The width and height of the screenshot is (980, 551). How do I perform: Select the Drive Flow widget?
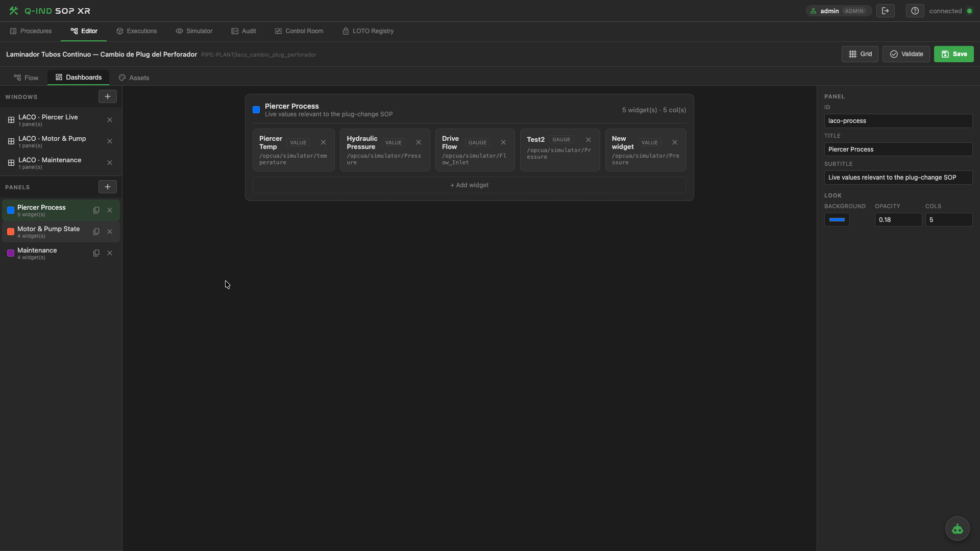475,150
